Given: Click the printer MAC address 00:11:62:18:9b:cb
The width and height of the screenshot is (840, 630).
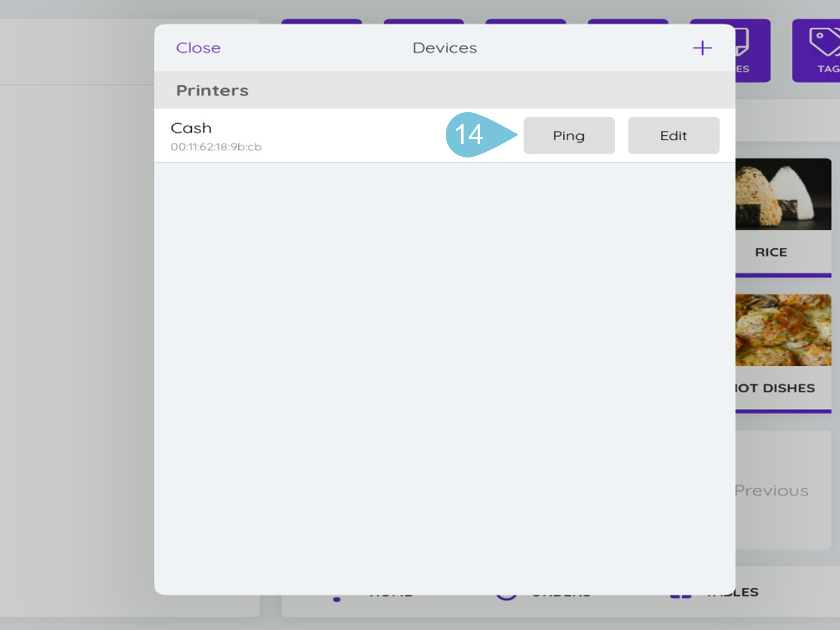Looking at the screenshot, I should [216, 147].
